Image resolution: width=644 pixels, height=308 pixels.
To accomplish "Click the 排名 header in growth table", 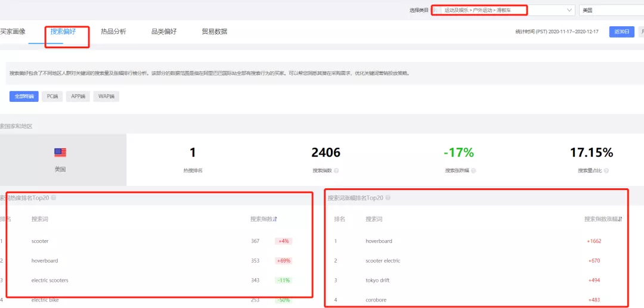I will pos(340,219).
